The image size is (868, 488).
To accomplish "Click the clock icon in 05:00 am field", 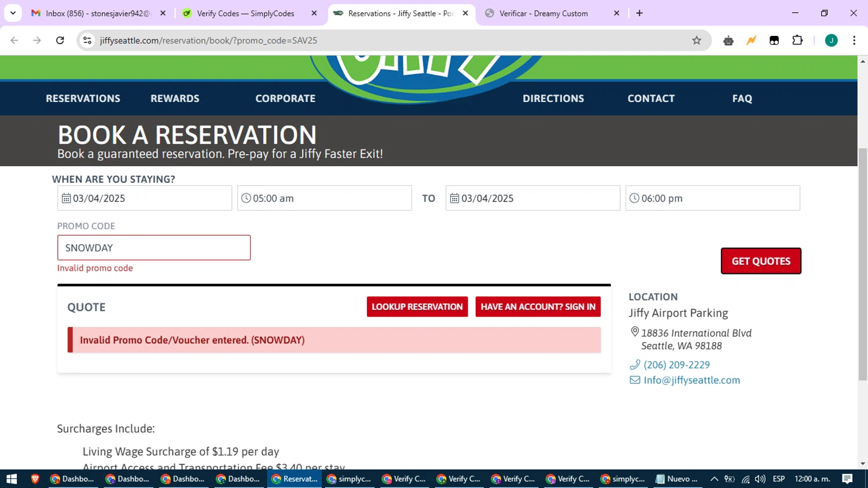I will (x=246, y=198).
